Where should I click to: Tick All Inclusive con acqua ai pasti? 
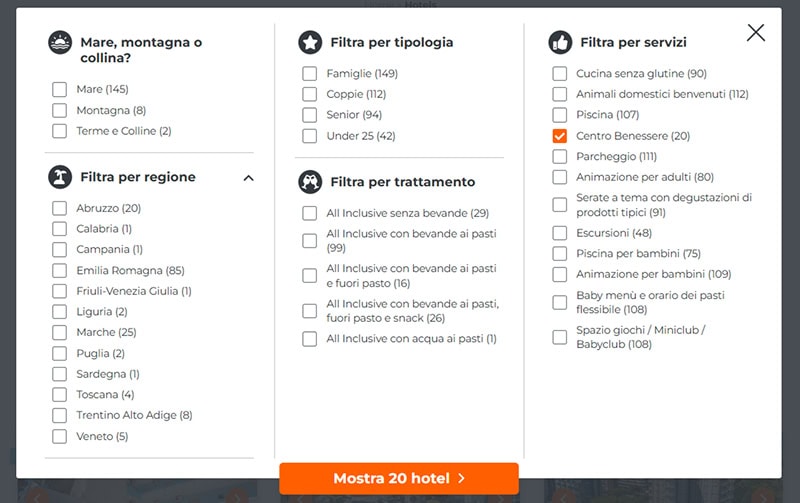[310, 339]
